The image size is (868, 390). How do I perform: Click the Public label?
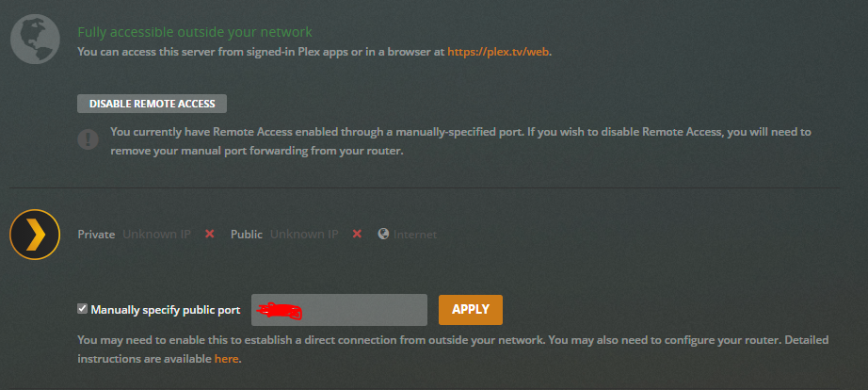pyautogui.click(x=247, y=234)
